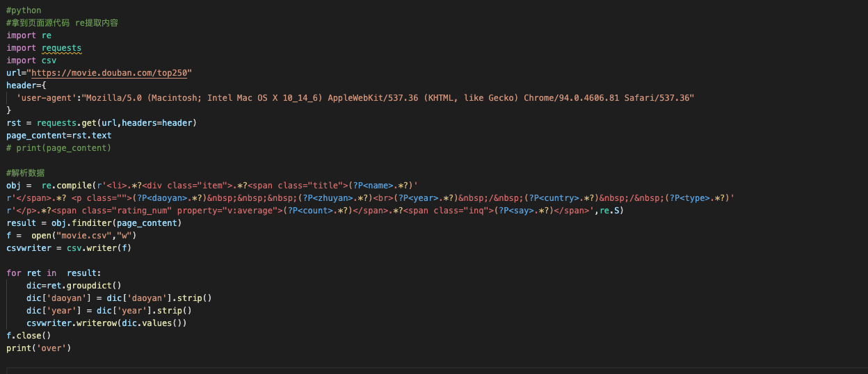The image size is (868, 374).
Task: Click the squiggly-underlined requests import name
Action: 61,48
